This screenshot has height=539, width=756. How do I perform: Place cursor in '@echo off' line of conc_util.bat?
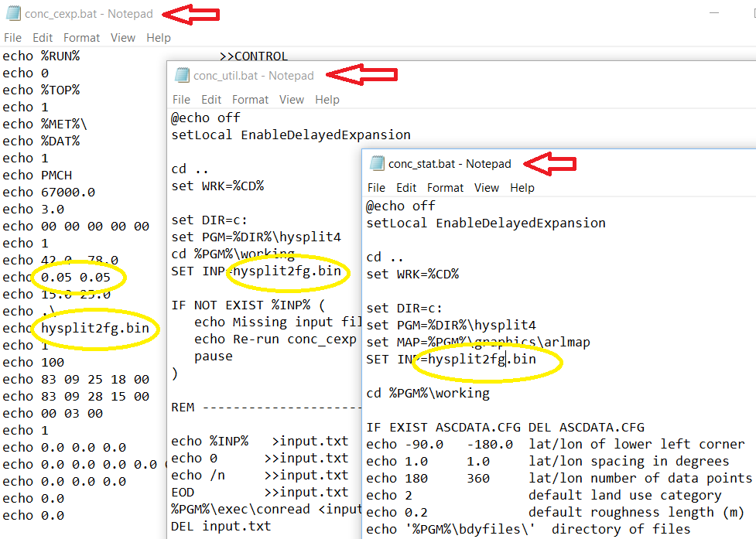pos(206,118)
